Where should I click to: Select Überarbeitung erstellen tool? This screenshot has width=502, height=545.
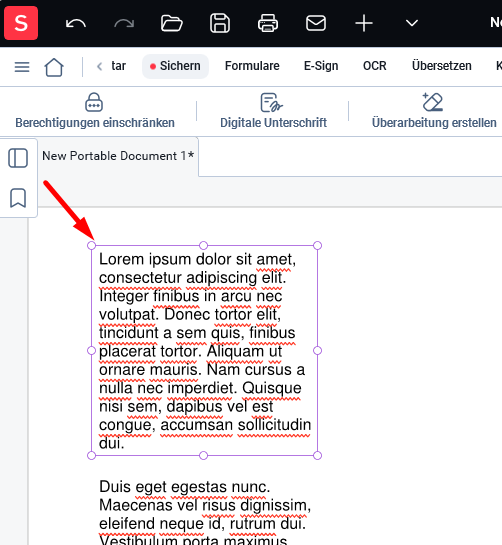(x=434, y=112)
